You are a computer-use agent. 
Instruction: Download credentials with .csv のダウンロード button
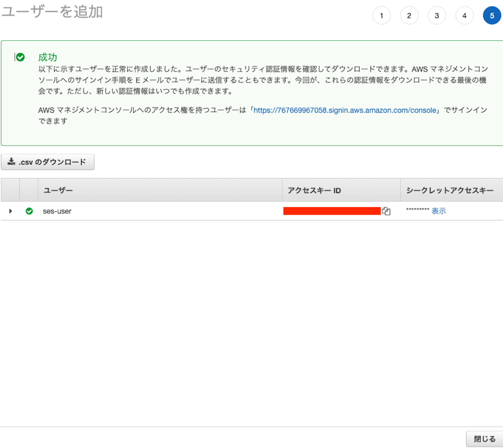click(47, 162)
